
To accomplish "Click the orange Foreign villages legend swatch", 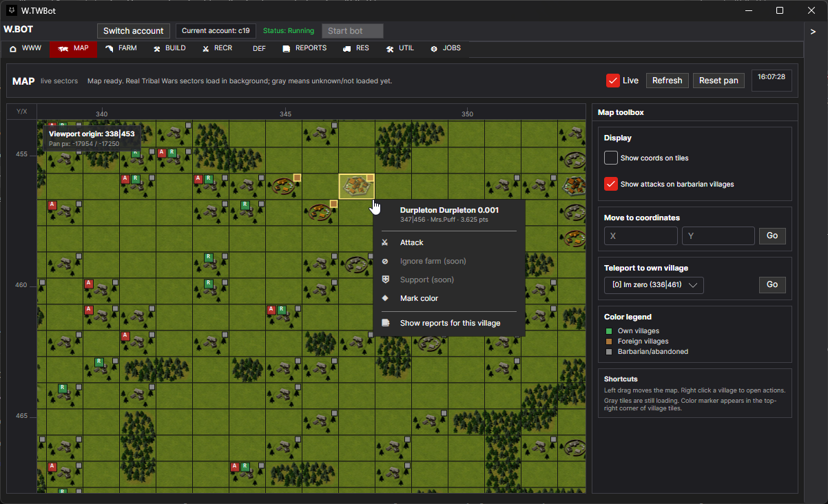I will point(608,342).
